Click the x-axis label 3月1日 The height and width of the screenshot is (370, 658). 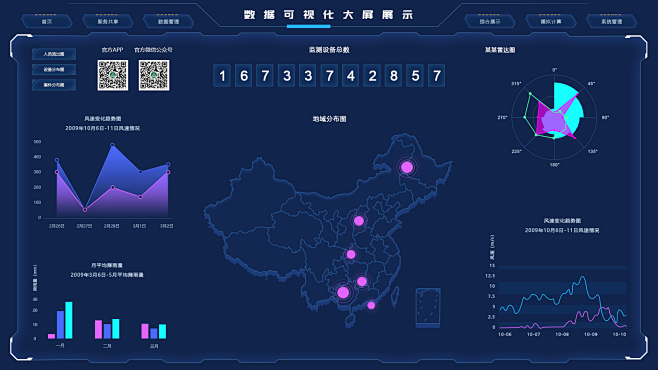[x=139, y=226]
